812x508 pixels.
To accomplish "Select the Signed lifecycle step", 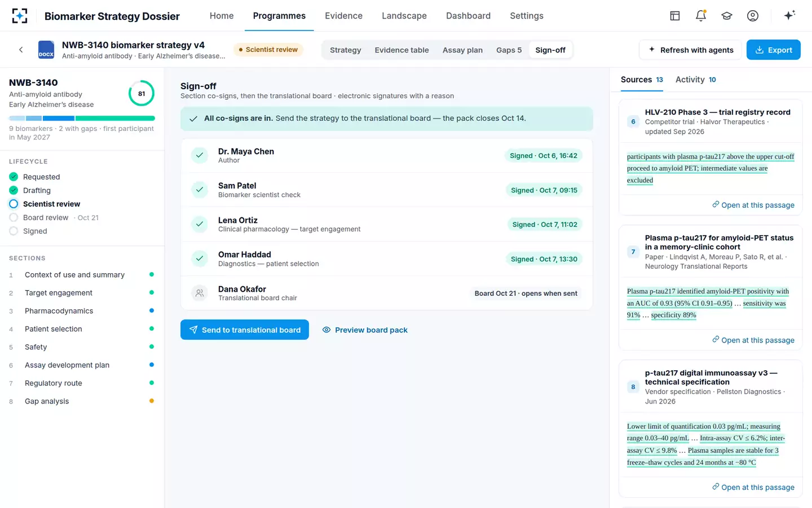I will pyautogui.click(x=28, y=231).
